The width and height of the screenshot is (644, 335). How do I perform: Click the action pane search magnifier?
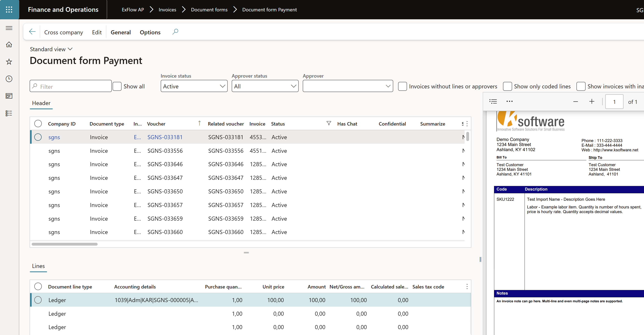click(x=176, y=32)
